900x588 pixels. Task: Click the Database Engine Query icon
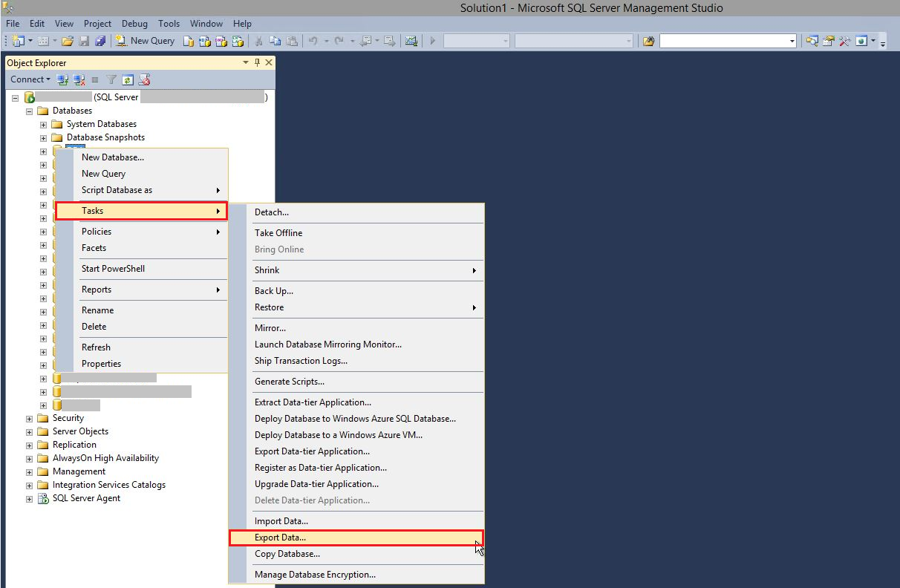189,41
